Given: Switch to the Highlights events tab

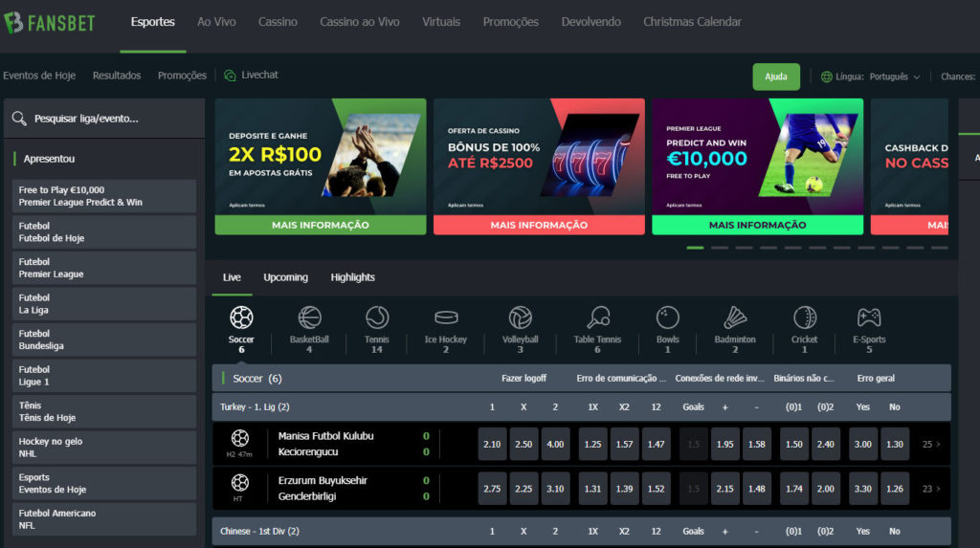Looking at the screenshot, I should point(352,277).
